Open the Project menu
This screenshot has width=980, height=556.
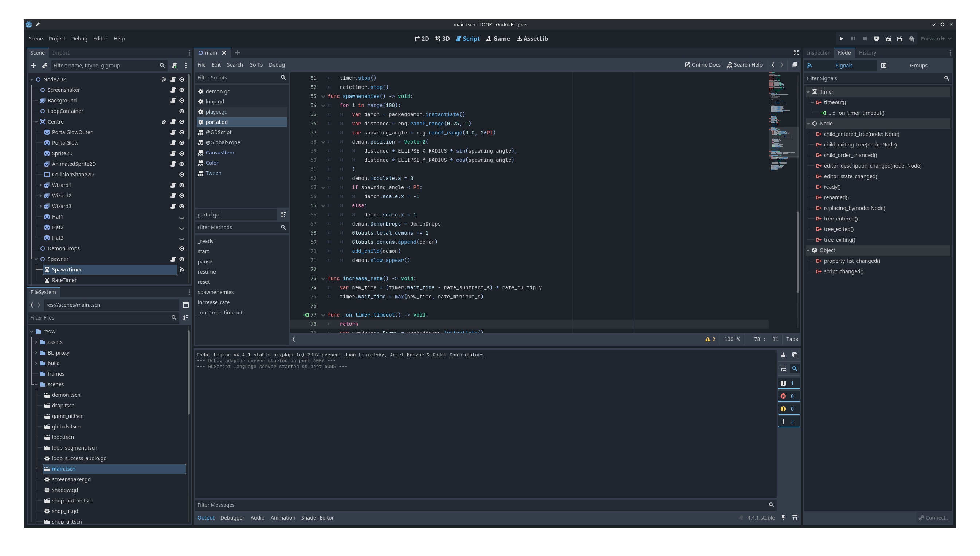tap(57, 38)
